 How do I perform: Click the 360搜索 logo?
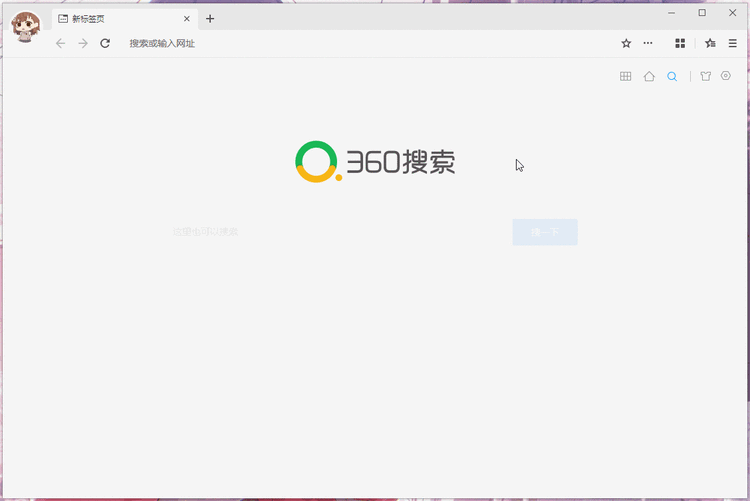375,162
